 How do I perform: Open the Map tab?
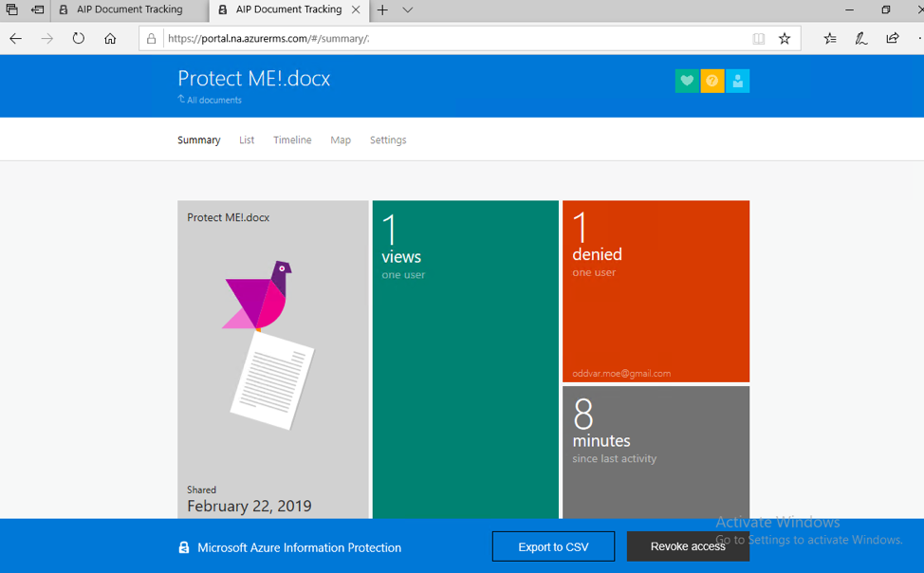point(341,139)
